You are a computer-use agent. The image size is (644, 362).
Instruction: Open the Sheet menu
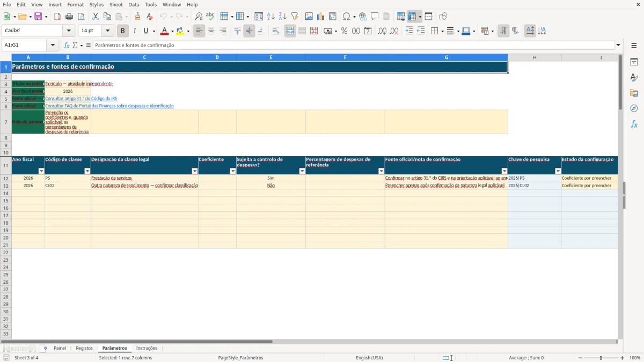click(x=116, y=4)
